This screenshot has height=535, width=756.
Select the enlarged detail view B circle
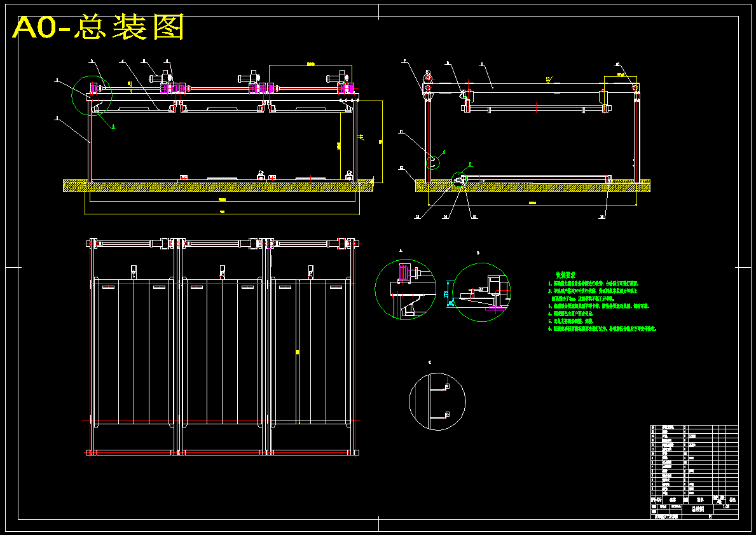point(481,293)
